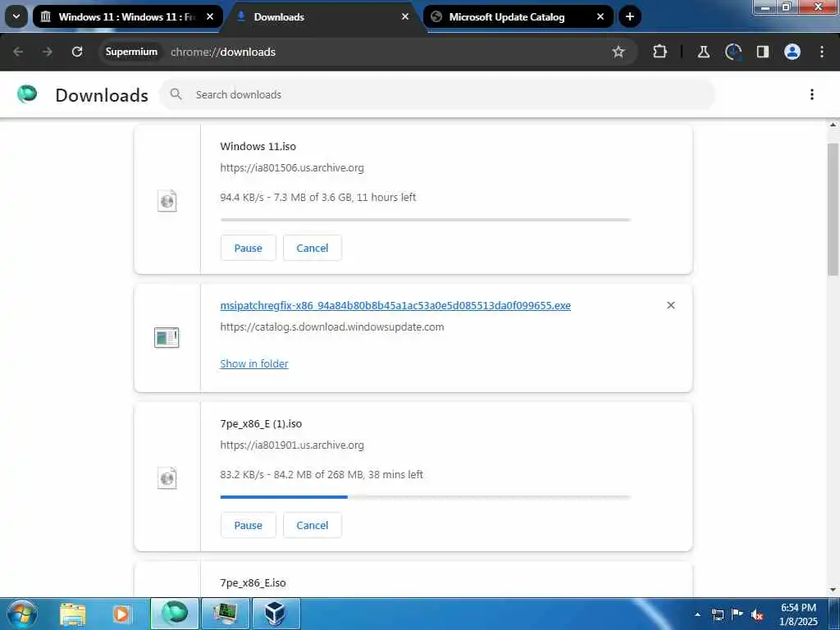Go forward to next page
Viewport: 840px width, 630px height.
(48, 52)
